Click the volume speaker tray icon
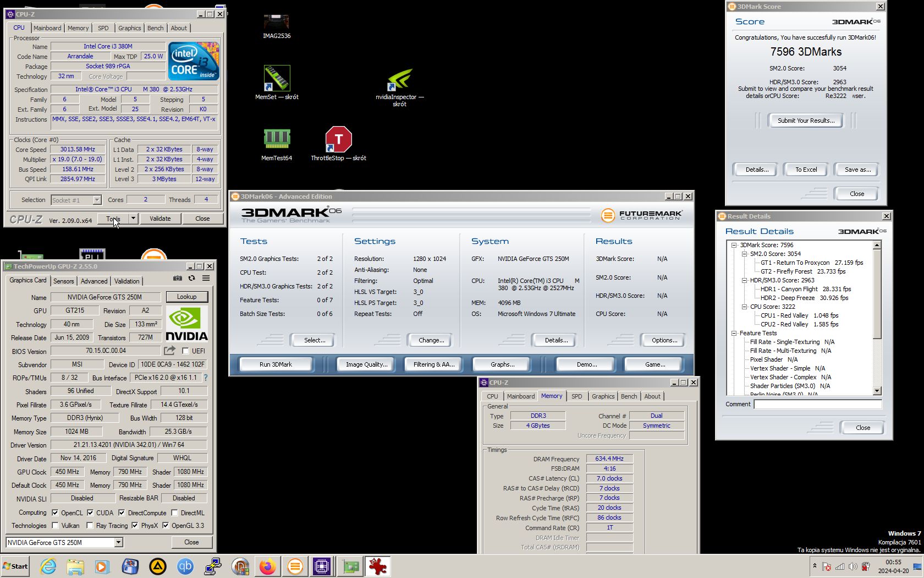This screenshot has width=924, height=578. (853, 566)
